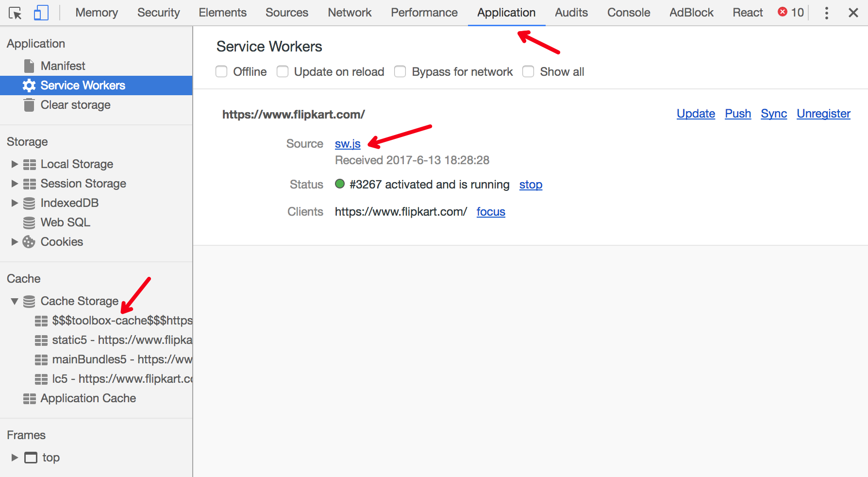
Task: Click the top frame window icon
Action: click(31, 458)
